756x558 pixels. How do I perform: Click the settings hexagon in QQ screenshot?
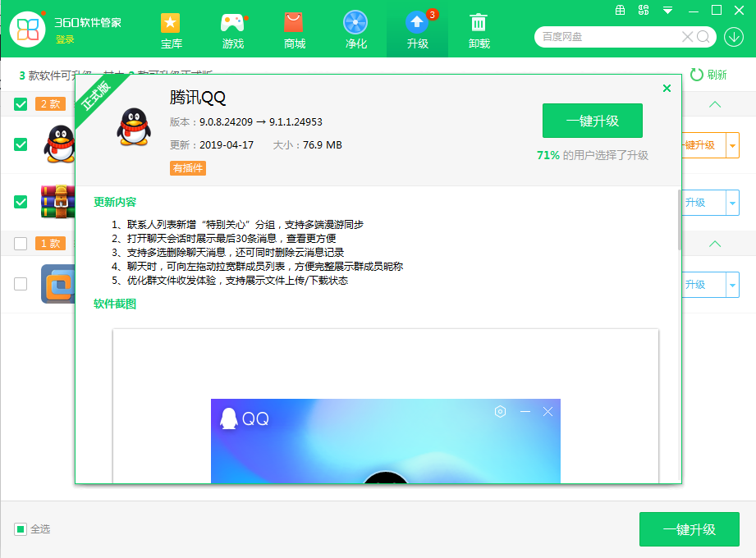(500, 411)
